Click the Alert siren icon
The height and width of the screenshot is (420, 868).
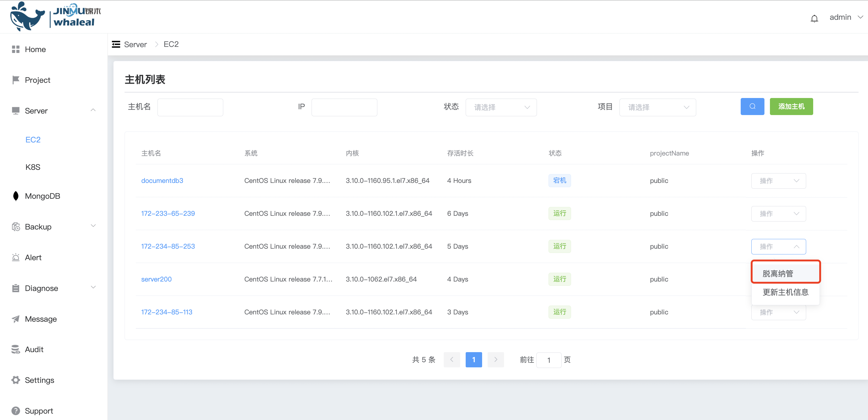[16, 257]
